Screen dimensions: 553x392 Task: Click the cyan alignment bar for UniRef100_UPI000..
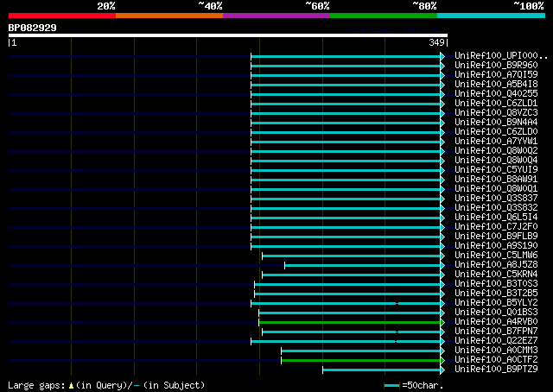tap(346, 57)
